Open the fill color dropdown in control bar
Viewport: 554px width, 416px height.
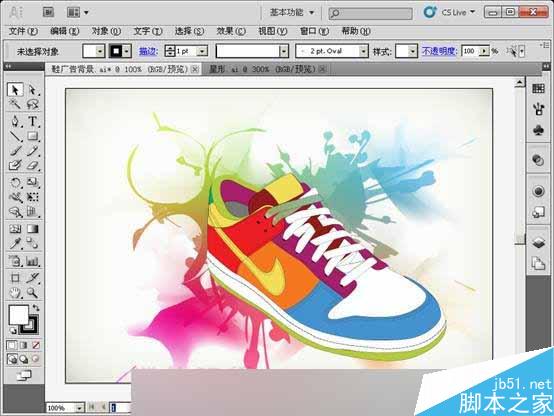100,51
